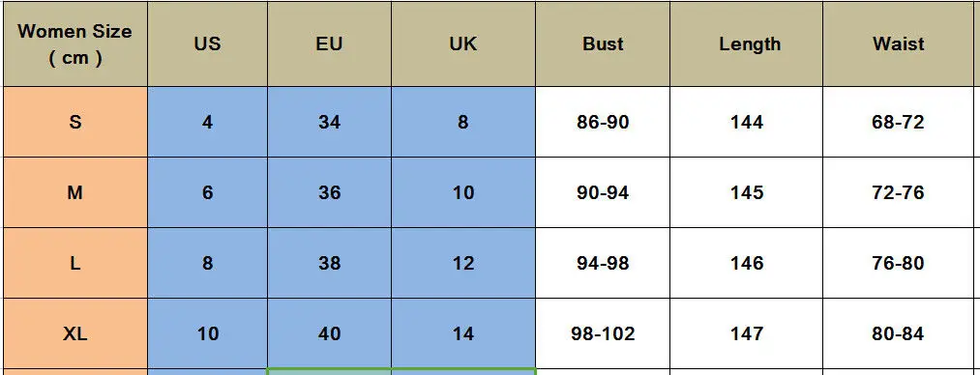Viewport: 980px width, 375px height.
Task: Select the M size row label
Action: point(75,192)
